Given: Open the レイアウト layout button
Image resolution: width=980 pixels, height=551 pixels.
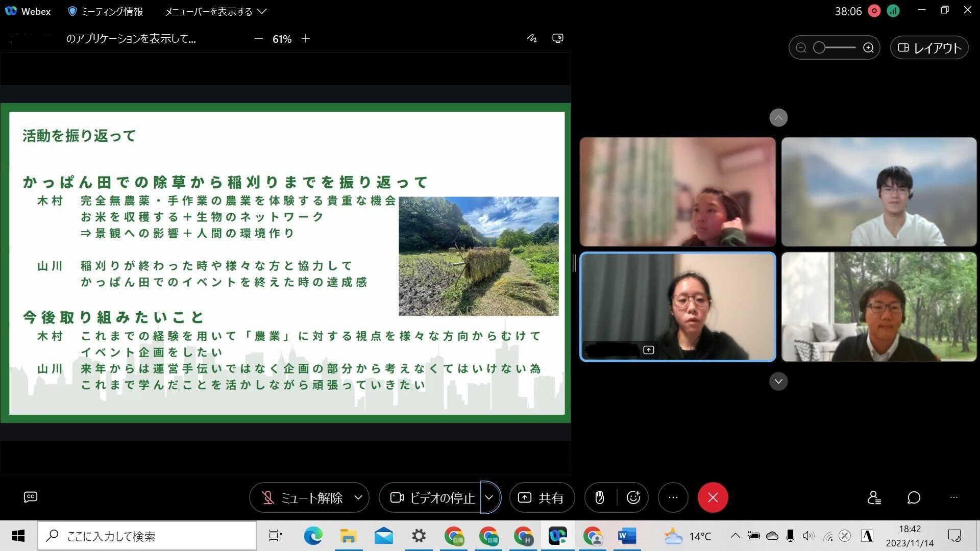Looking at the screenshot, I should 929,48.
